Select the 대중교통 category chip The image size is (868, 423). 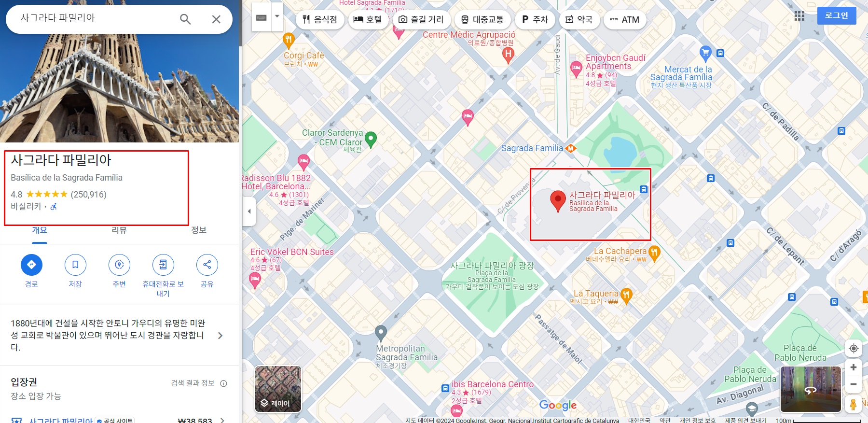(482, 20)
